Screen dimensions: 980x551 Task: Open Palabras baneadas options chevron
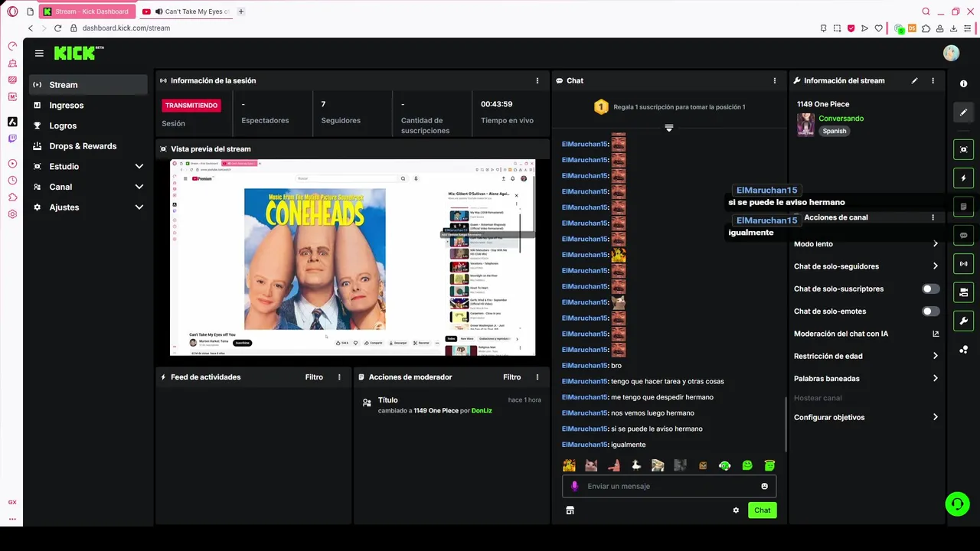tap(935, 378)
